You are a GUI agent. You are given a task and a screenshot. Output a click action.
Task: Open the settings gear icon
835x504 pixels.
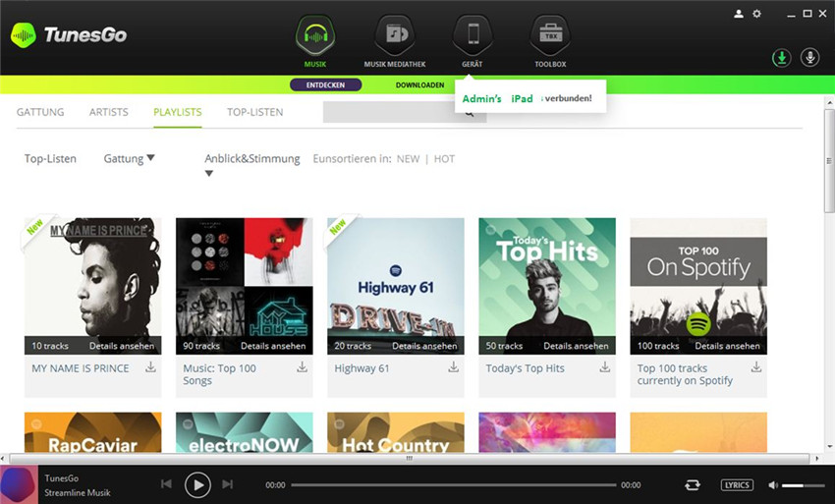pyautogui.click(x=756, y=14)
